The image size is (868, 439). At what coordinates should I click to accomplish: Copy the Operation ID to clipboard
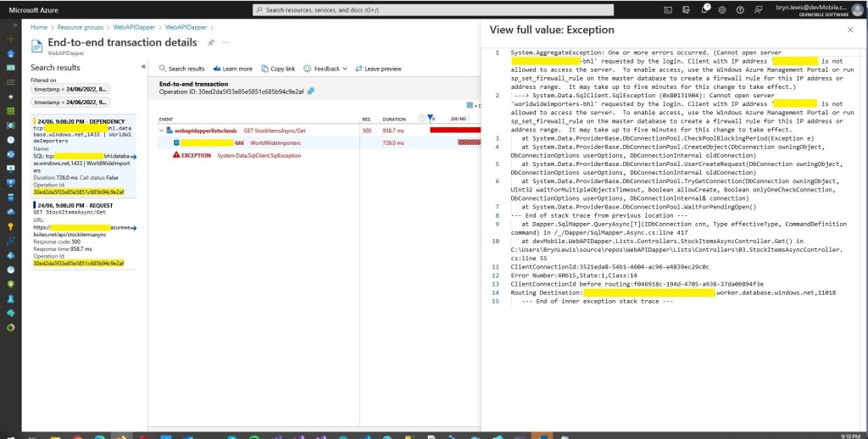(x=311, y=91)
